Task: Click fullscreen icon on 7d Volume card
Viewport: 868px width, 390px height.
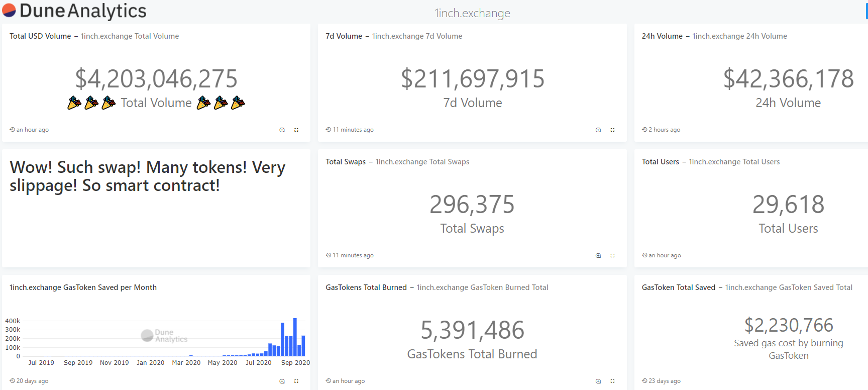Action: point(612,130)
